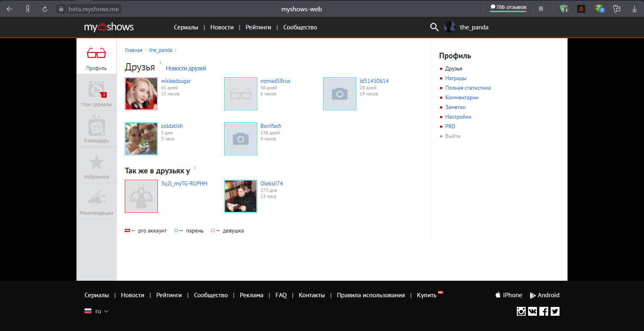Open Android app link
This screenshot has height=331, width=644.
pyautogui.click(x=545, y=295)
